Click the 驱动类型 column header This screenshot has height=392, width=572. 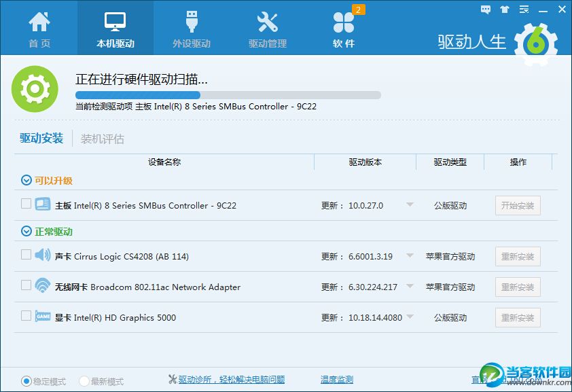coord(450,162)
